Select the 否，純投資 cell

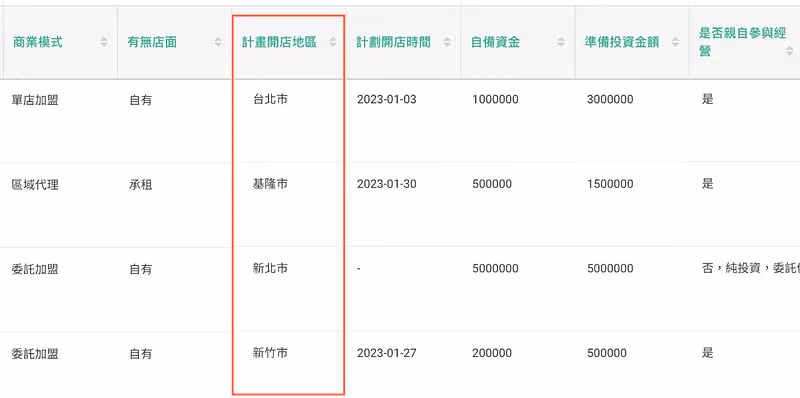pos(751,268)
